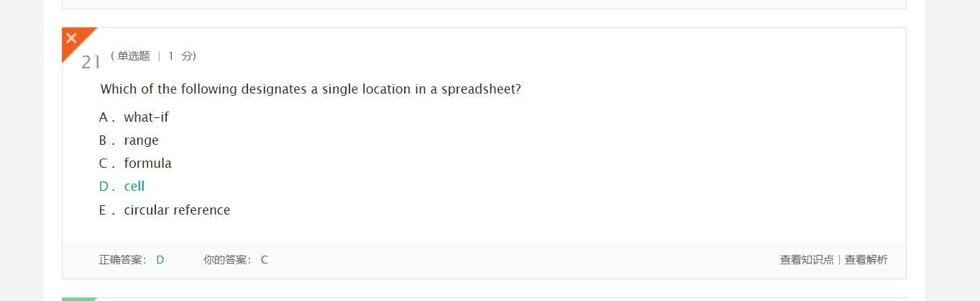Click the 正确答案 label

tap(123, 260)
